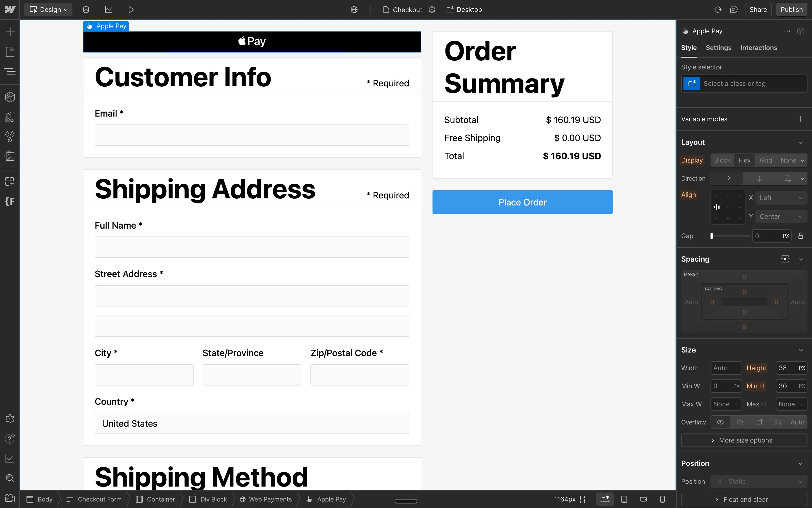Viewport: 812px width, 508px height.
Task: Set flex direction to horizontal
Action: tap(727, 178)
